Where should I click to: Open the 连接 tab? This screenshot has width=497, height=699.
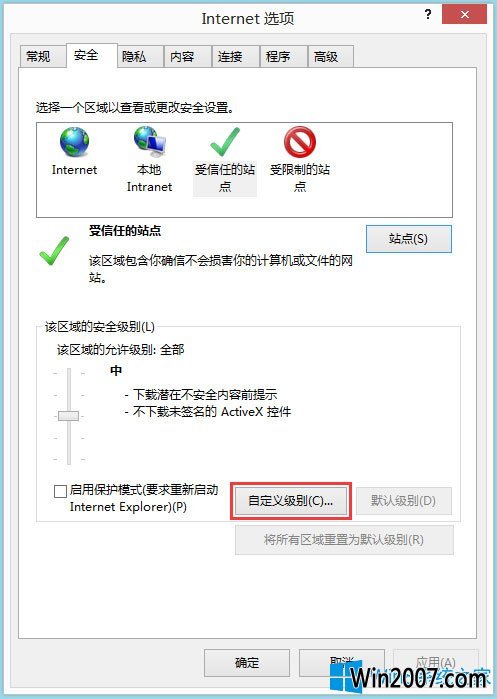[230, 57]
